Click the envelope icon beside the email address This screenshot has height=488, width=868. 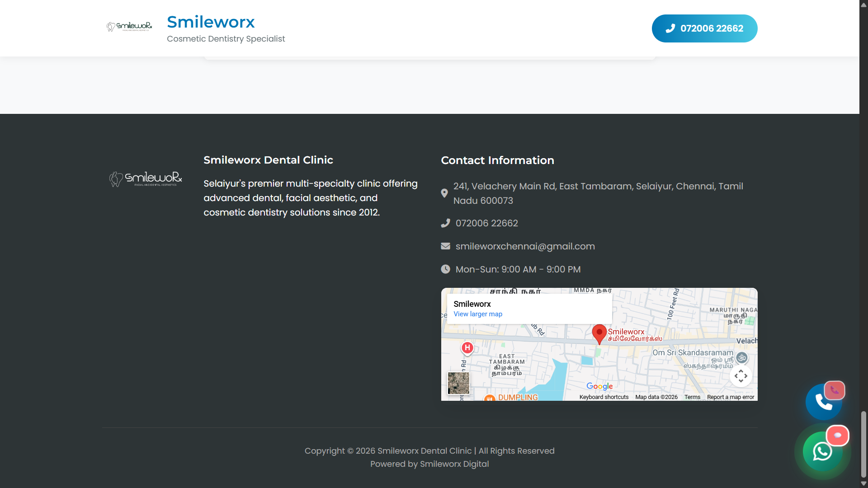[445, 246]
